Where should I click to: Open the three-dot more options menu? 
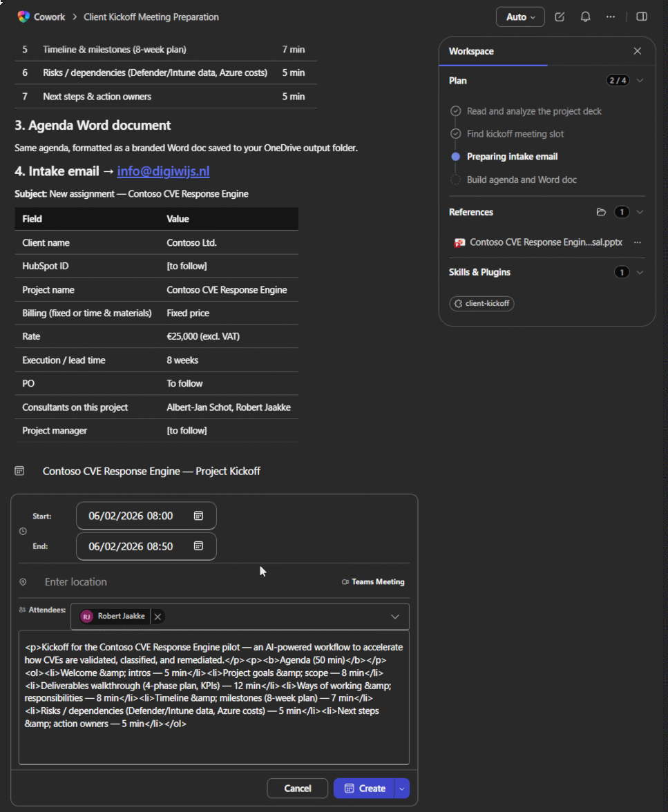(611, 17)
